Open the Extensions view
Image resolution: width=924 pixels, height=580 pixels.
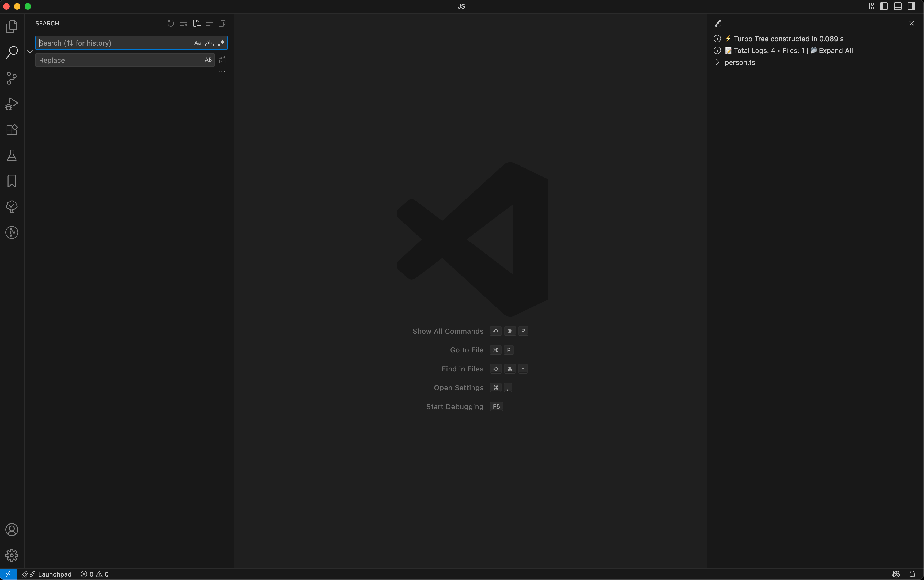pos(12,130)
